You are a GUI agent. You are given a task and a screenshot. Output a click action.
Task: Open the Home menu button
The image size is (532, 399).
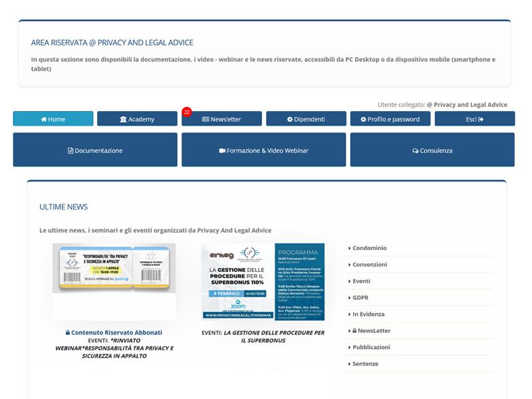click(x=53, y=119)
